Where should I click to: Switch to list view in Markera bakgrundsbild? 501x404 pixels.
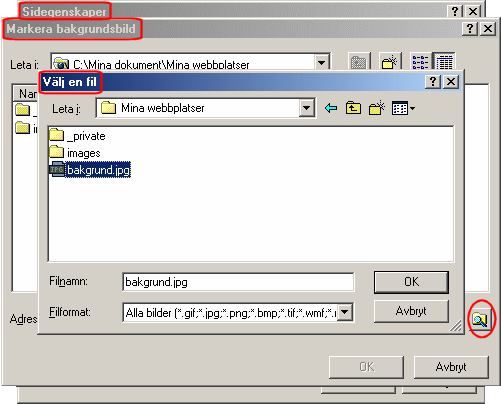(x=420, y=61)
